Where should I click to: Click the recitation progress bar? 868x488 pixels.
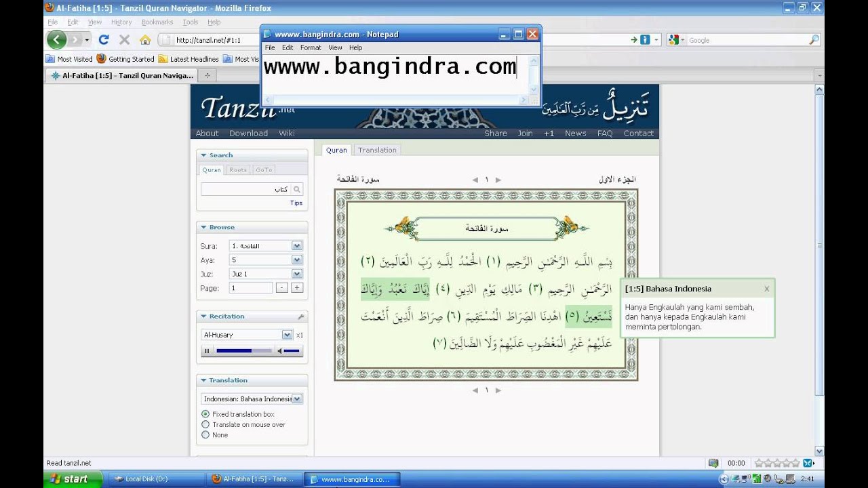[x=243, y=350]
